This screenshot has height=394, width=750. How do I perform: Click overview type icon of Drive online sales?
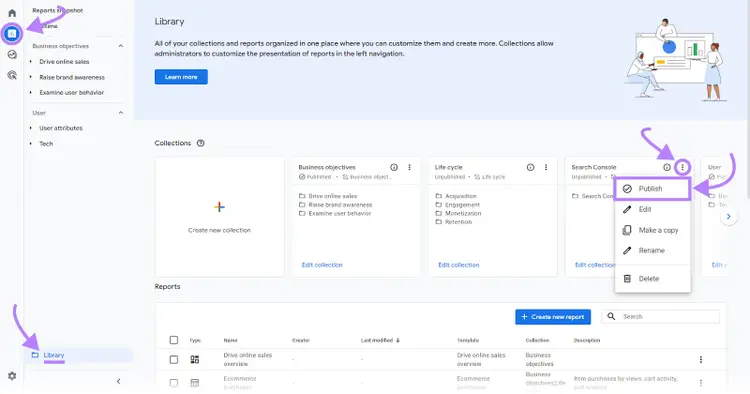pos(195,360)
